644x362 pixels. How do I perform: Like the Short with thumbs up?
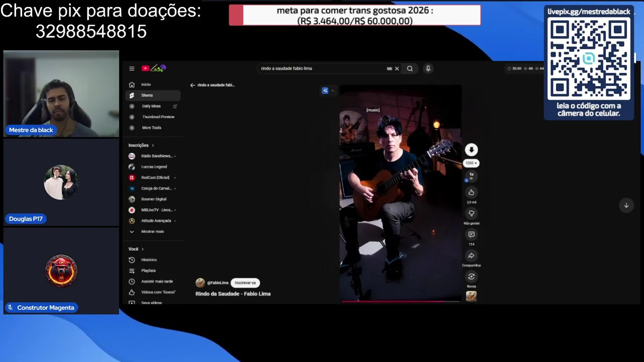point(471,192)
